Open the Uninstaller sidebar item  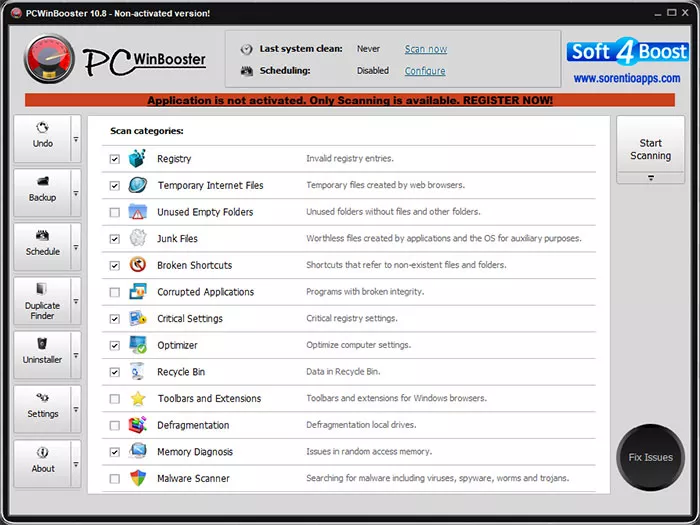42,355
